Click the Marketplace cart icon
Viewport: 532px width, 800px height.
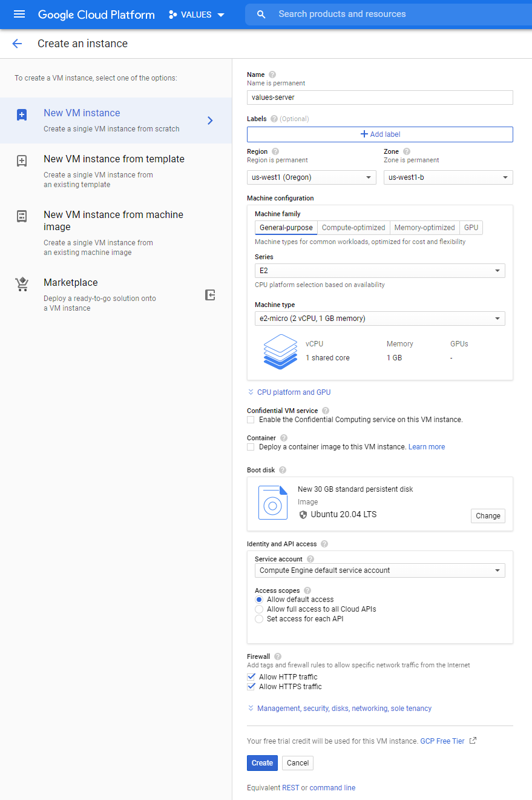click(22, 285)
